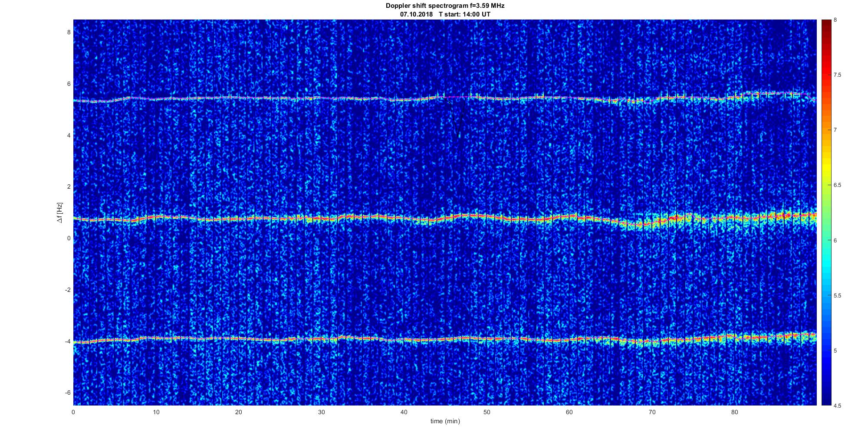Click the y-axis tick label '2' at left
The image size is (868, 435).
point(69,186)
